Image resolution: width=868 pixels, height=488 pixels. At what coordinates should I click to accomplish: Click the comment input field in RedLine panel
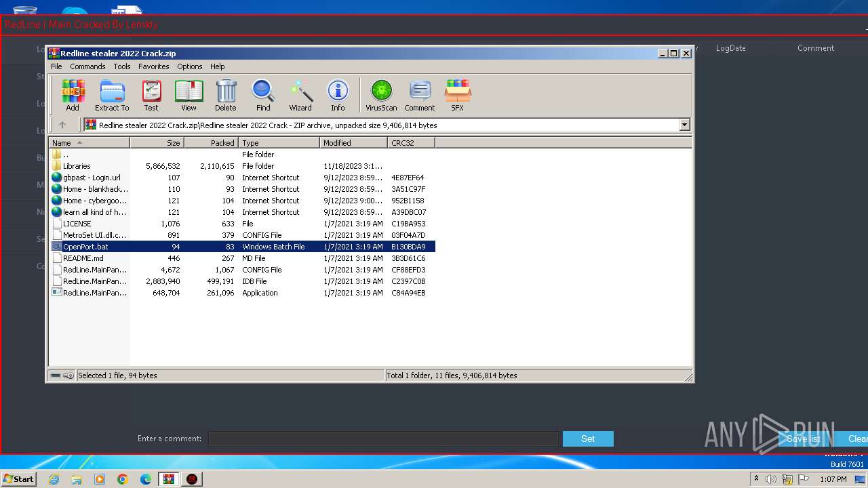[383, 439]
